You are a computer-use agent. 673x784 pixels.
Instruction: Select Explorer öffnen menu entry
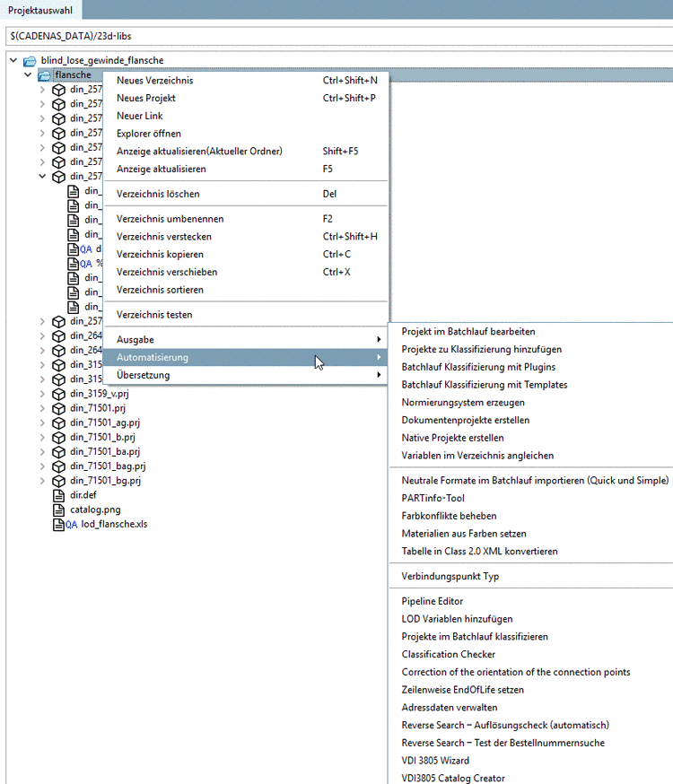coord(246,134)
